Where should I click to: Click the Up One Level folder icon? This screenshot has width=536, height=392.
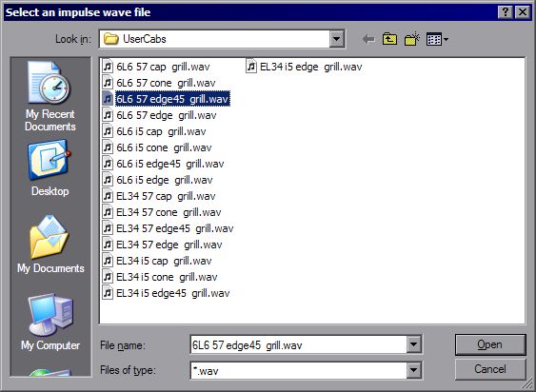point(389,39)
